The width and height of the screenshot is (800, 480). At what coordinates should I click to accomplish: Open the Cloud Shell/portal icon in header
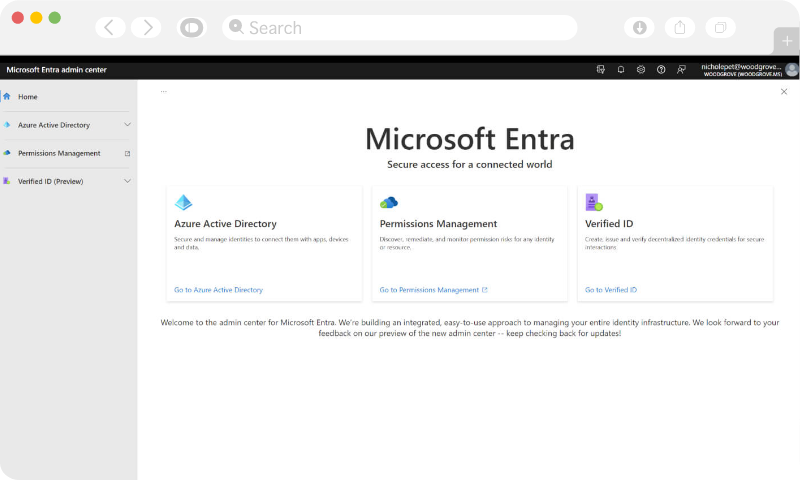[x=601, y=69]
